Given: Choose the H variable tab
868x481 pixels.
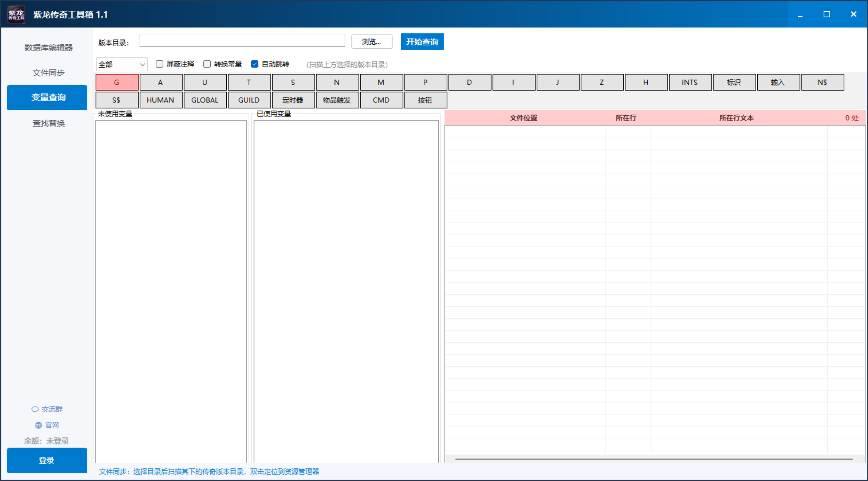Looking at the screenshot, I should (646, 82).
